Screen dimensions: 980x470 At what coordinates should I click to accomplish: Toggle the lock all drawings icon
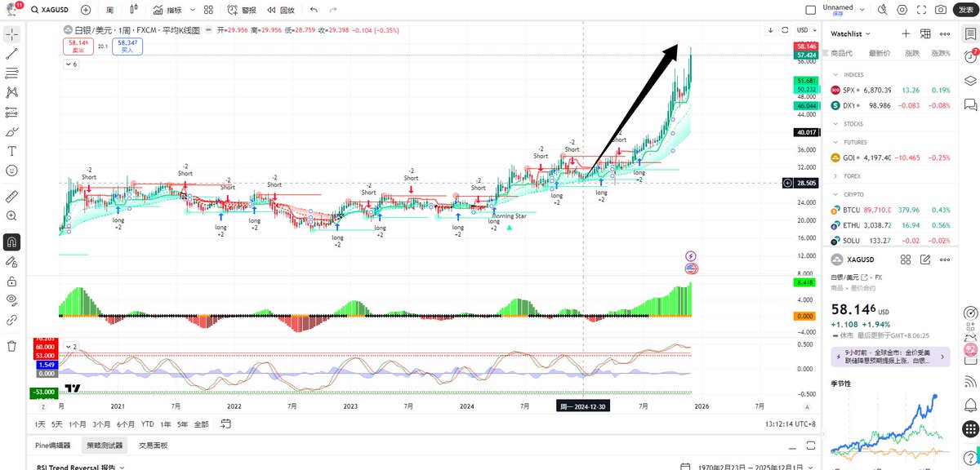12,281
